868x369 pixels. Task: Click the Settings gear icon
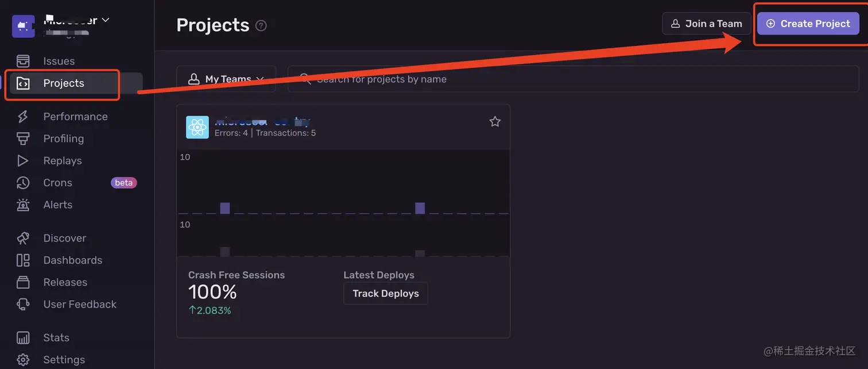[x=23, y=360]
